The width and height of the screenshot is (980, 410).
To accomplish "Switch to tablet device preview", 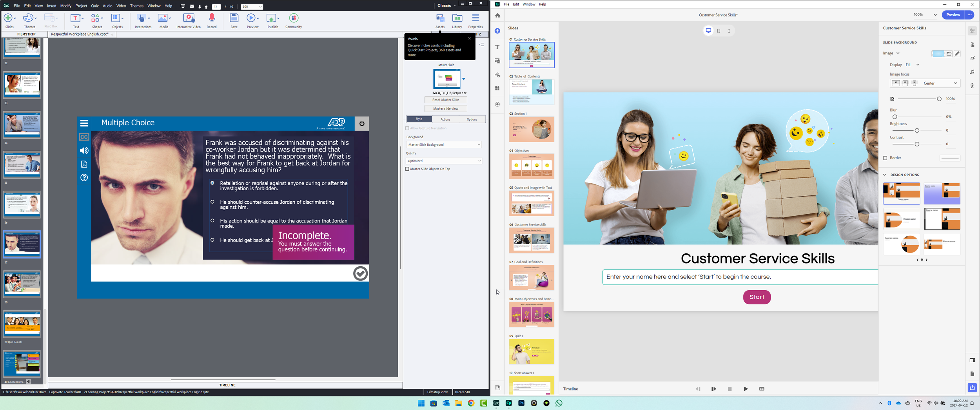I will 719,31.
